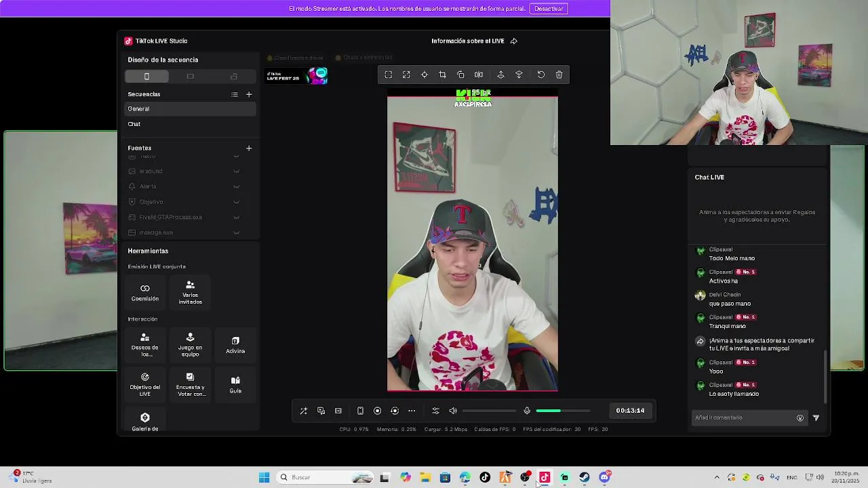The width and height of the screenshot is (868, 488).
Task: Add a new source with the Fuentes plus
Action: click(x=249, y=148)
